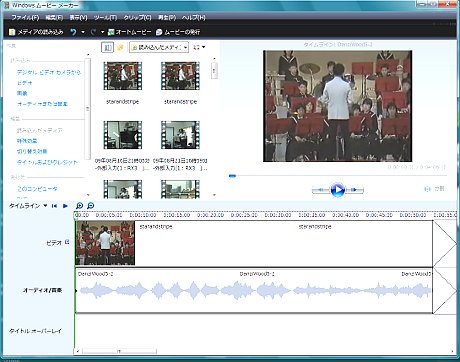Step to previous frame in preview
The image size is (460, 362).
(x=321, y=190)
